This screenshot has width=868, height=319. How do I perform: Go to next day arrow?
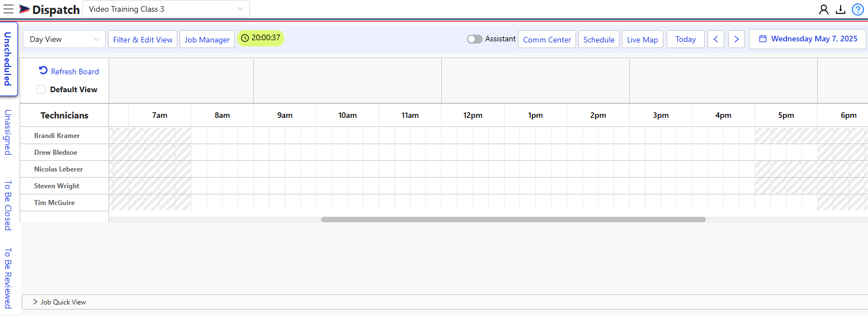[x=737, y=39]
